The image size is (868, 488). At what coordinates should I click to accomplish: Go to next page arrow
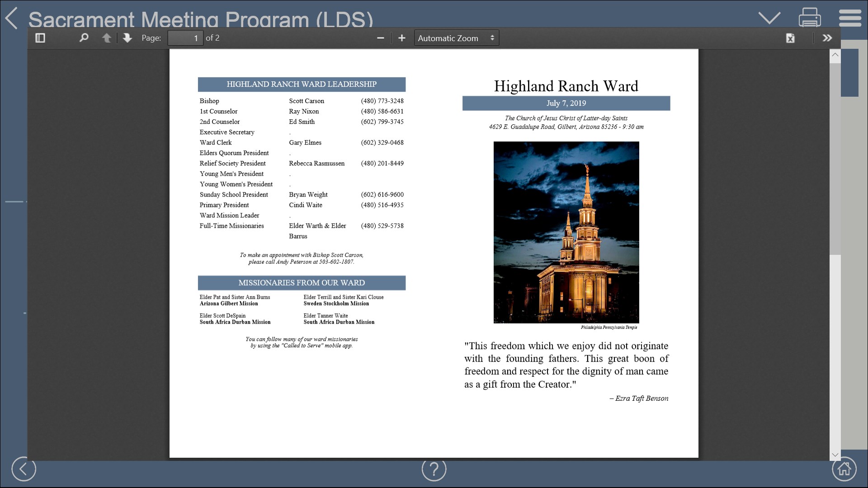coord(127,38)
